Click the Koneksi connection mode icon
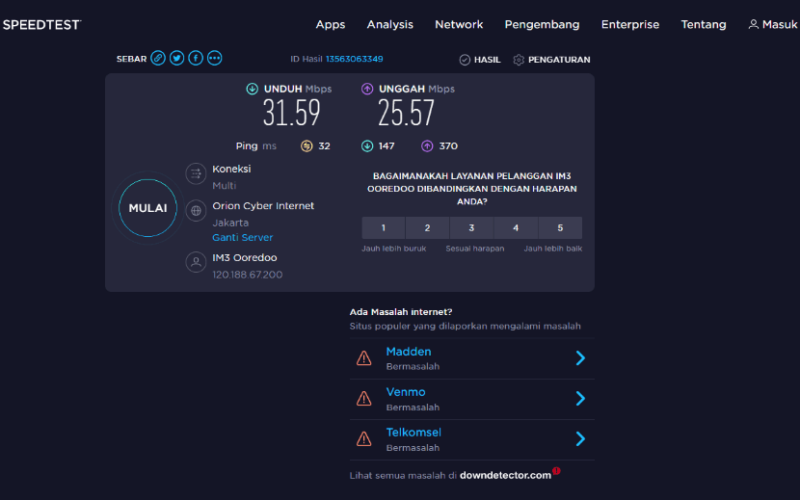 point(196,174)
